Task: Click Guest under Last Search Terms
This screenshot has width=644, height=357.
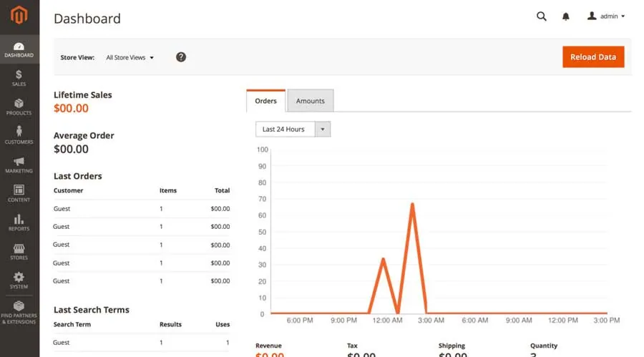Action: point(62,342)
